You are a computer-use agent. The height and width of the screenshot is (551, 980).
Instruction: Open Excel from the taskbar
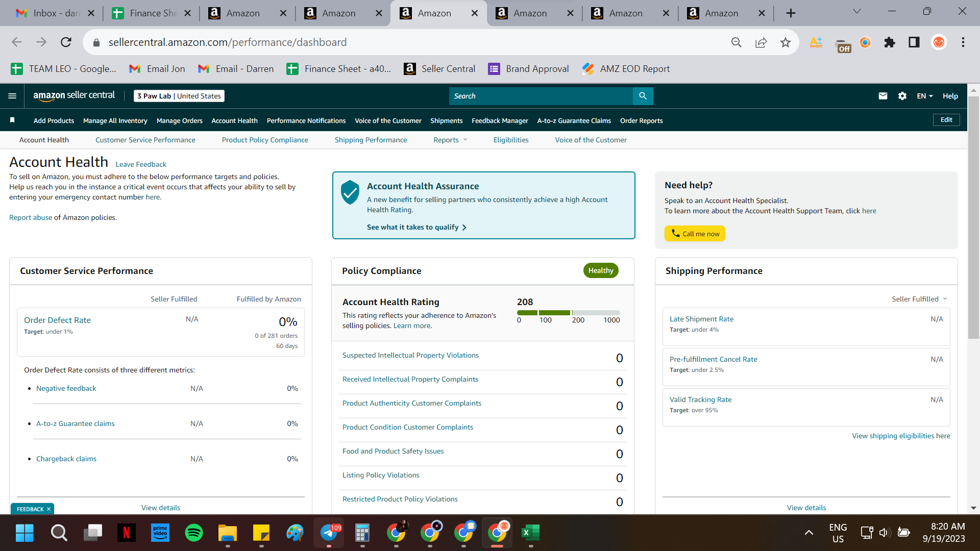(x=530, y=533)
